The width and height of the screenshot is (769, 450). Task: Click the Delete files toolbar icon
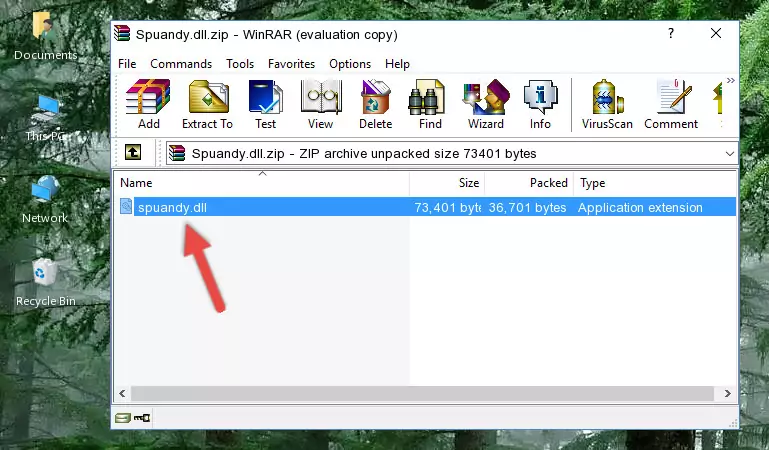tap(376, 104)
